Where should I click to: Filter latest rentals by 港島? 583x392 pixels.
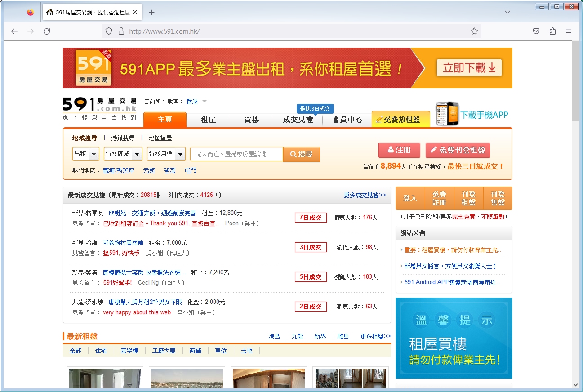coord(274,336)
